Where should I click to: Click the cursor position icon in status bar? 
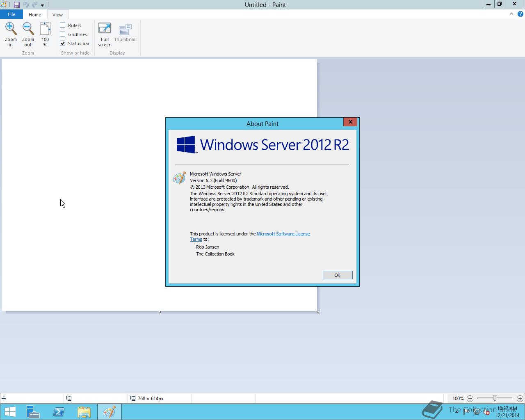coord(4,398)
